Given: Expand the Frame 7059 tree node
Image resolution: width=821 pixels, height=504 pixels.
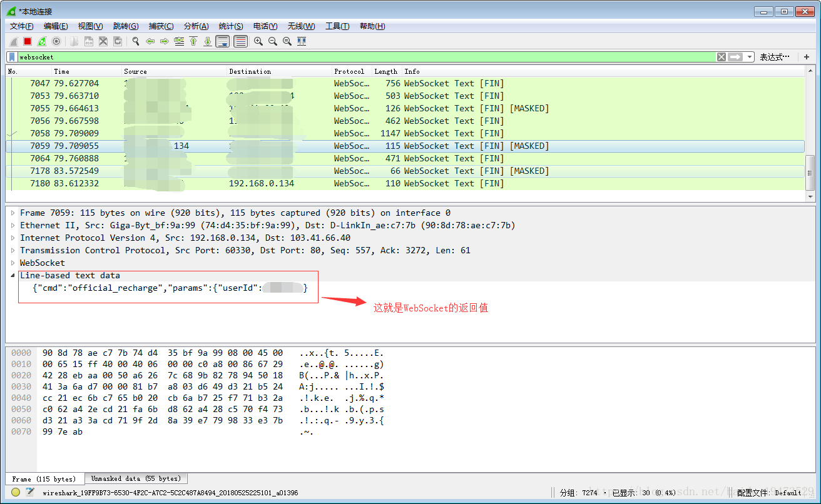Looking at the screenshot, I should 13,213.
